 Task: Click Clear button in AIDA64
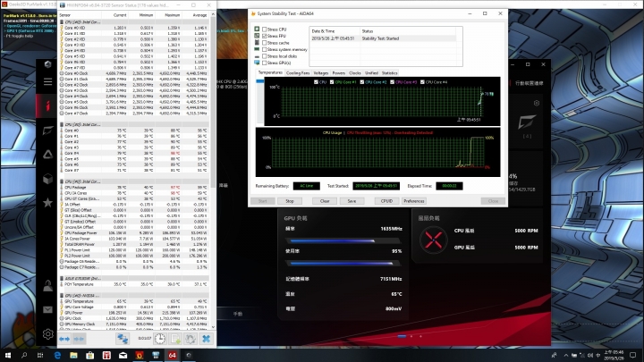coord(325,201)
